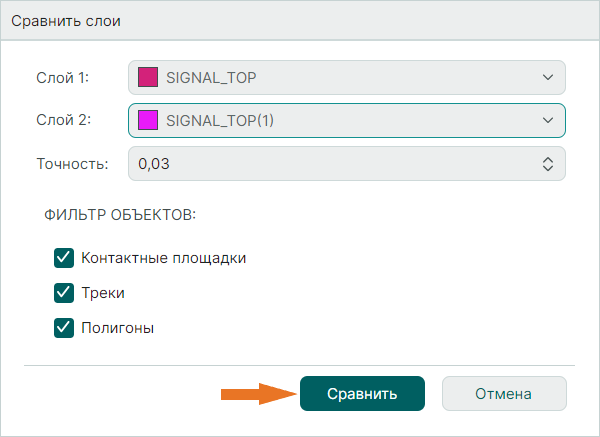This screenshot has width=600, height=437.
Task: Click the Полигоны label text
Action: (x=118, y=327)
